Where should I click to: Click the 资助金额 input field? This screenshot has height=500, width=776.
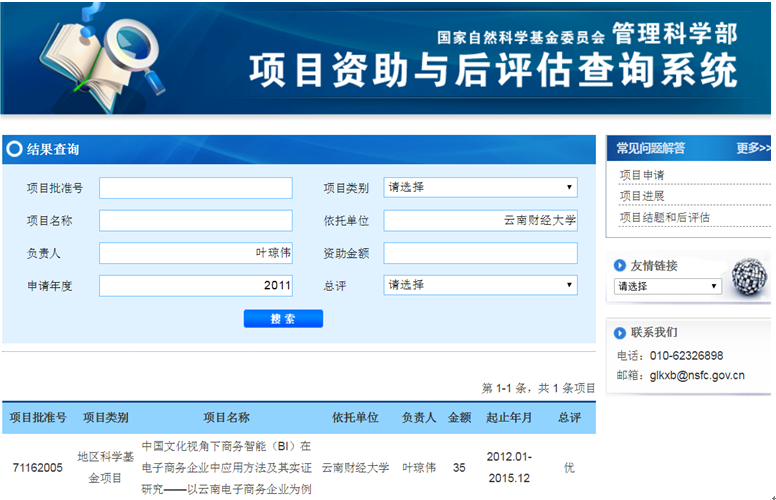pos(480,253)
